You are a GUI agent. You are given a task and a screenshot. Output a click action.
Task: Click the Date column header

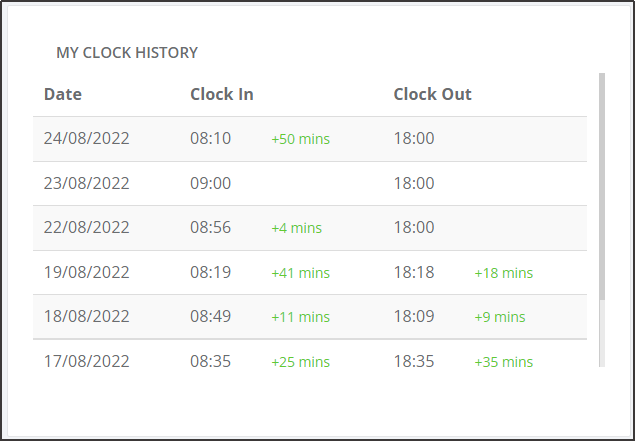[63, 94]
